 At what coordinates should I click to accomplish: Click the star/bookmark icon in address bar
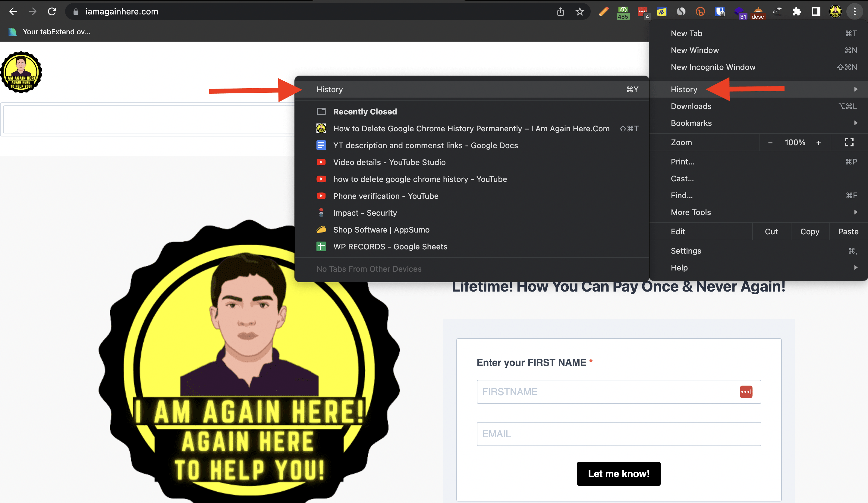tap(580, 11)
